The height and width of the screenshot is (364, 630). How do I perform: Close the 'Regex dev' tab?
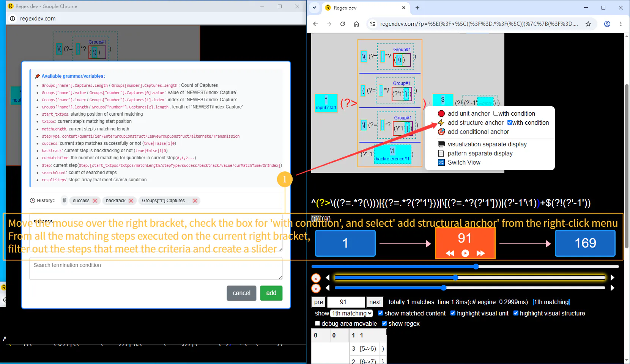403,8
